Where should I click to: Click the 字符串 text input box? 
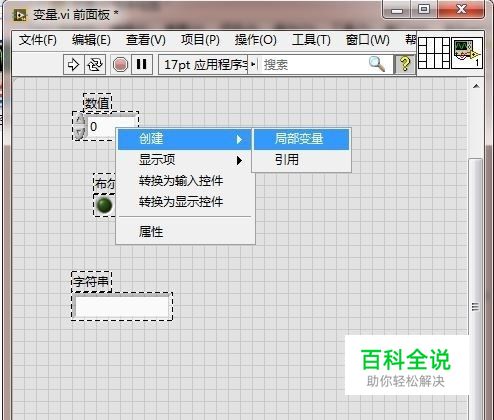coord(122,306)
